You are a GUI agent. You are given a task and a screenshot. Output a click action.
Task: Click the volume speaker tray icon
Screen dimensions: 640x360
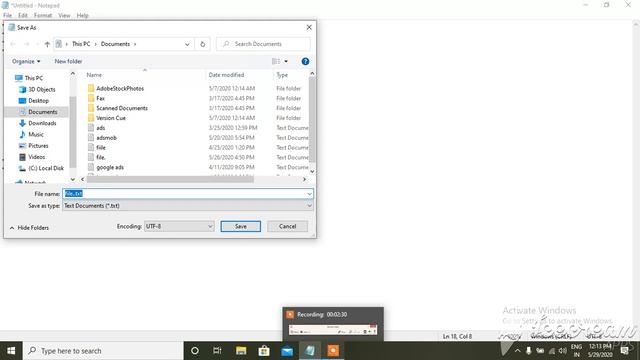click(562, 351)
